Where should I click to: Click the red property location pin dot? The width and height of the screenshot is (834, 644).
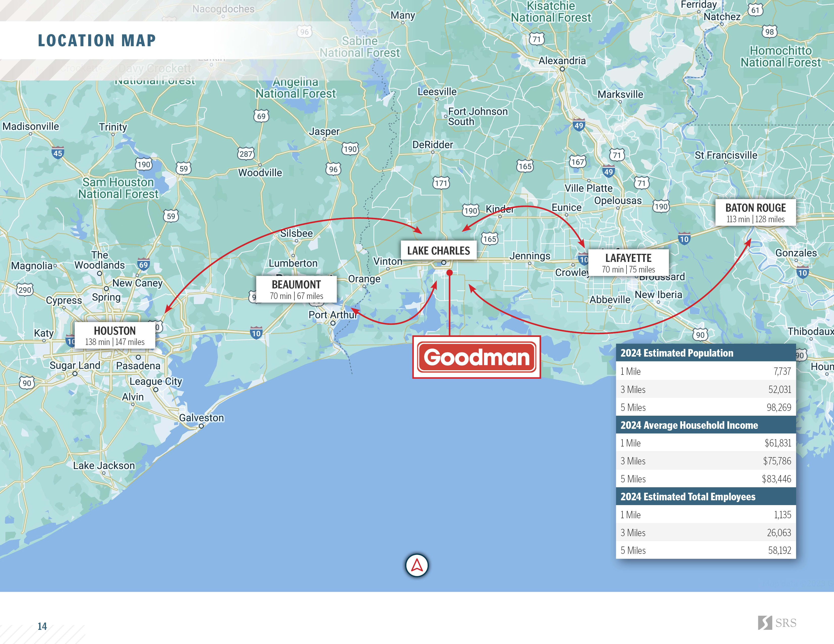(449, 273)
